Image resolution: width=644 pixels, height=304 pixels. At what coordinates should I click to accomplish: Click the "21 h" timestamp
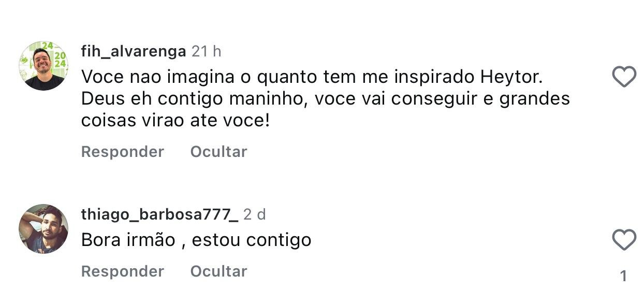(x=207, y=51)
